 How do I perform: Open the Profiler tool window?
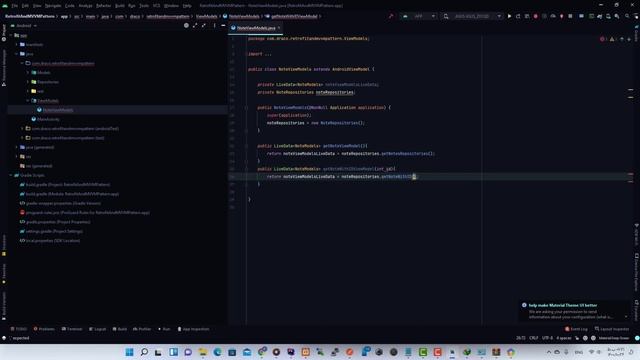[142, 329]
